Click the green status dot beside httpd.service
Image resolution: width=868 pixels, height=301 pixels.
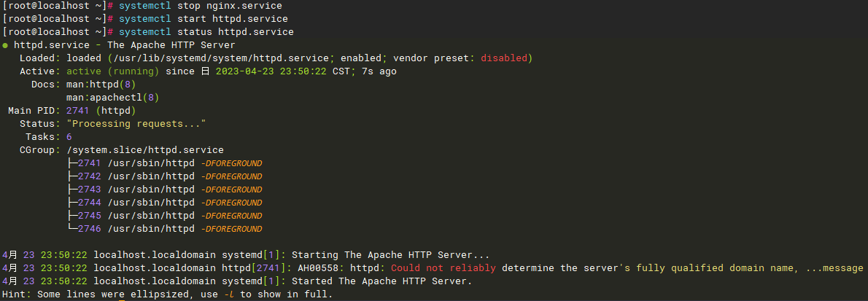[x=6, y=45]
